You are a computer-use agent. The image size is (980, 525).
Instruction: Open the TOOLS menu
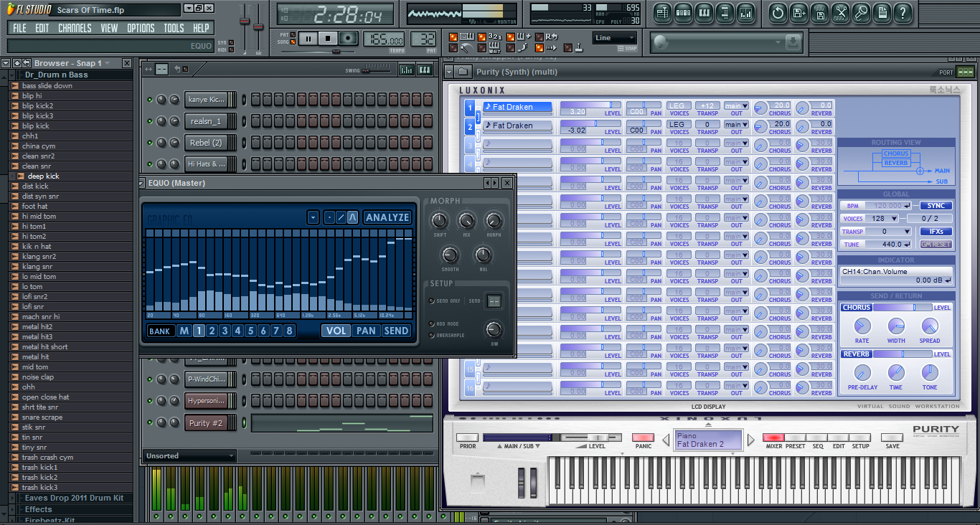point(174,28)
